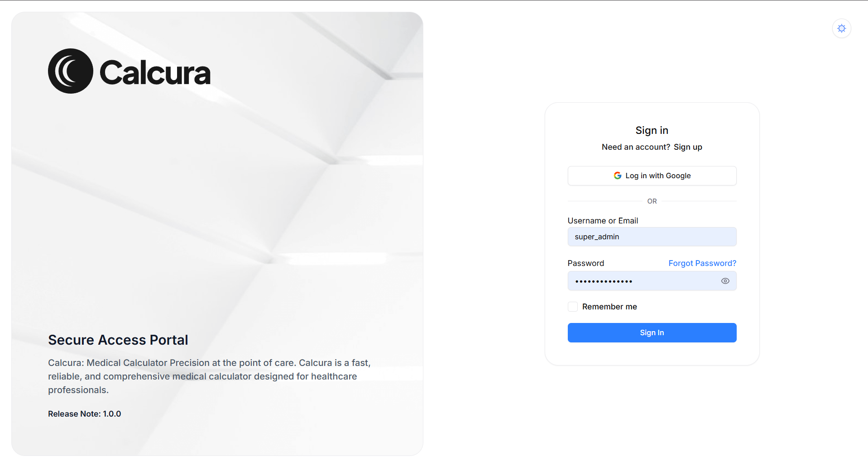Click the Calcura wordmark text
868x465 pixels.
[155, 72]
